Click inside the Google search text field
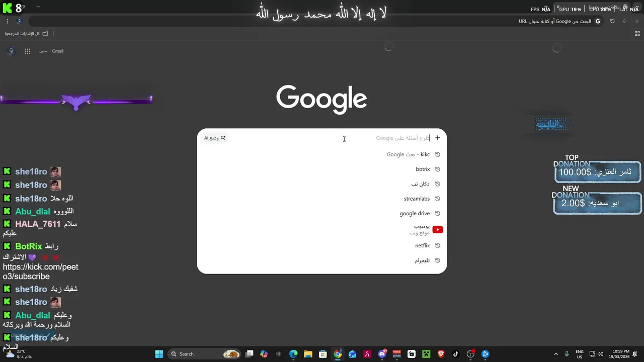The height and width of the screenshot is (362, 644). pyautogui.click(x=332, y=138)
